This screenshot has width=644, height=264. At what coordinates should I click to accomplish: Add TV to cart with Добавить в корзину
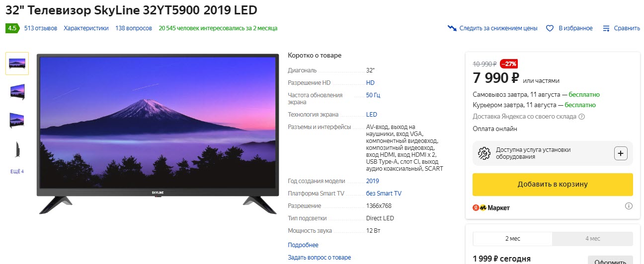point(553,184)
